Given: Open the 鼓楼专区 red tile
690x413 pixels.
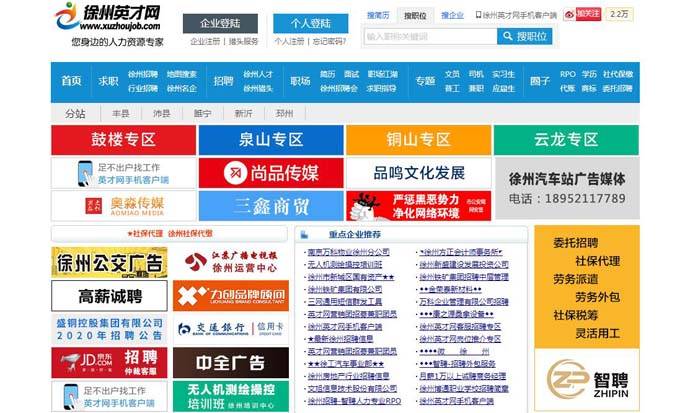Looking at the screenshot, I should 124,140.
